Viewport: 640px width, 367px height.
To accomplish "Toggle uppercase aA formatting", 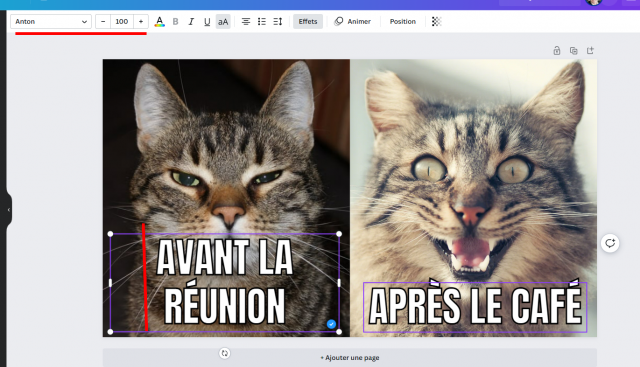I will click(223, 22).
